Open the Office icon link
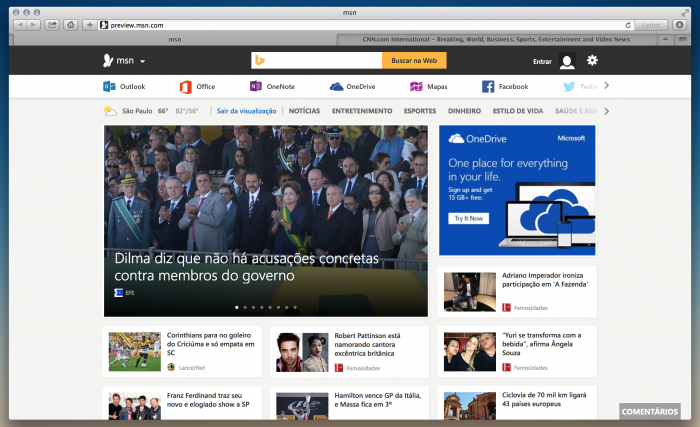700x427 pixels. click(x=185, y=87)
